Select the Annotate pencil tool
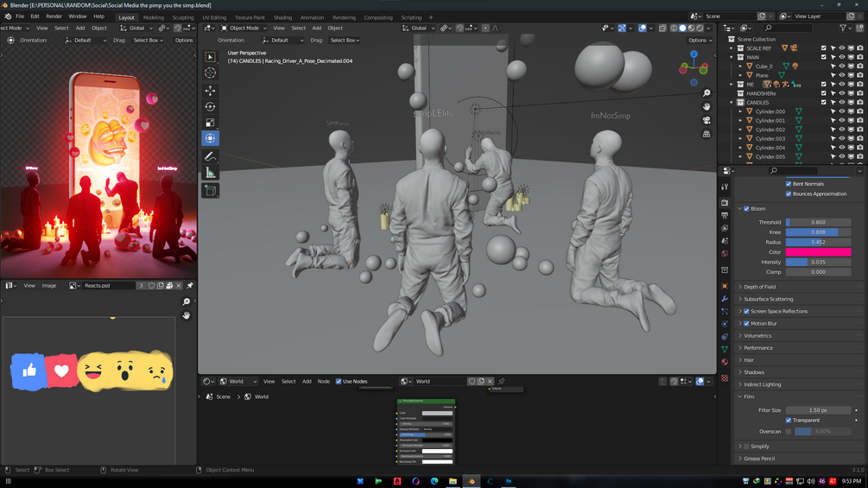Viewport: 868px width, 488px height. click(211, 156)
